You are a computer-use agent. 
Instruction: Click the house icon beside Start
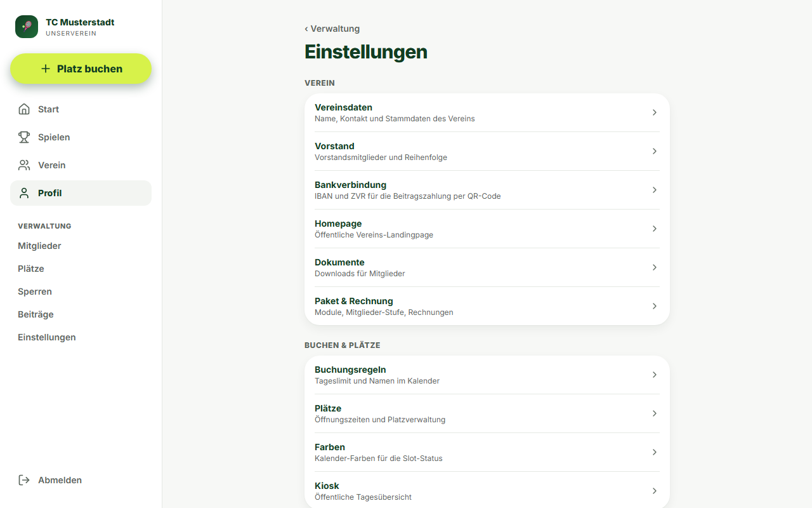[24, 109]
